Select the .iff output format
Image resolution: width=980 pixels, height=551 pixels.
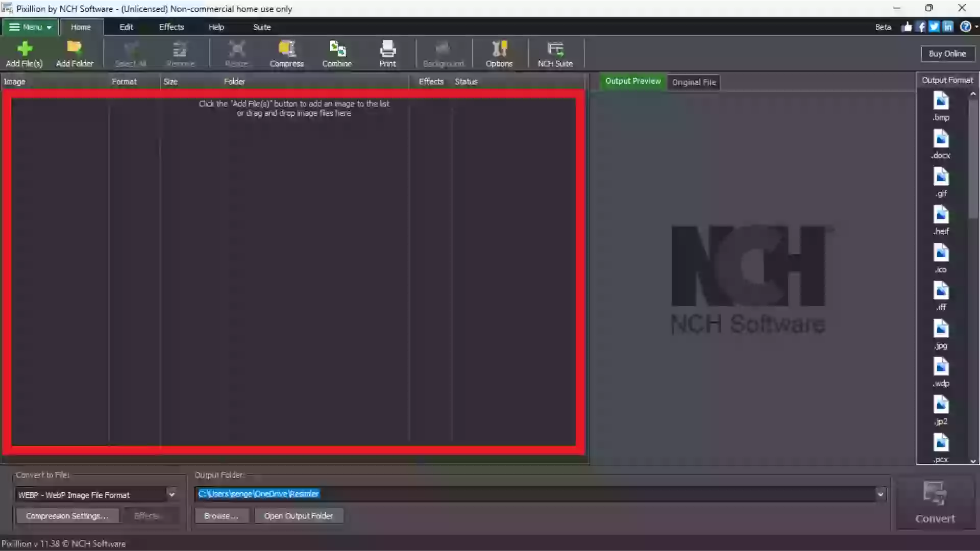941,296
